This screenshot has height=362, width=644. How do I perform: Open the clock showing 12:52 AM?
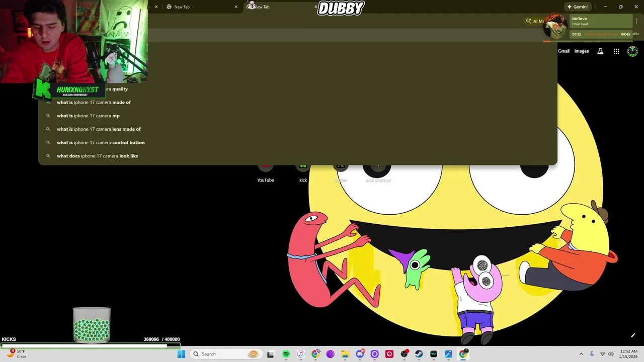629,354
